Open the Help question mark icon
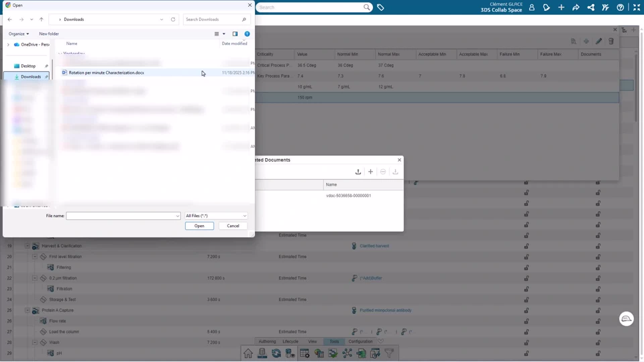644x362 pixels. [x=620, y=7]
